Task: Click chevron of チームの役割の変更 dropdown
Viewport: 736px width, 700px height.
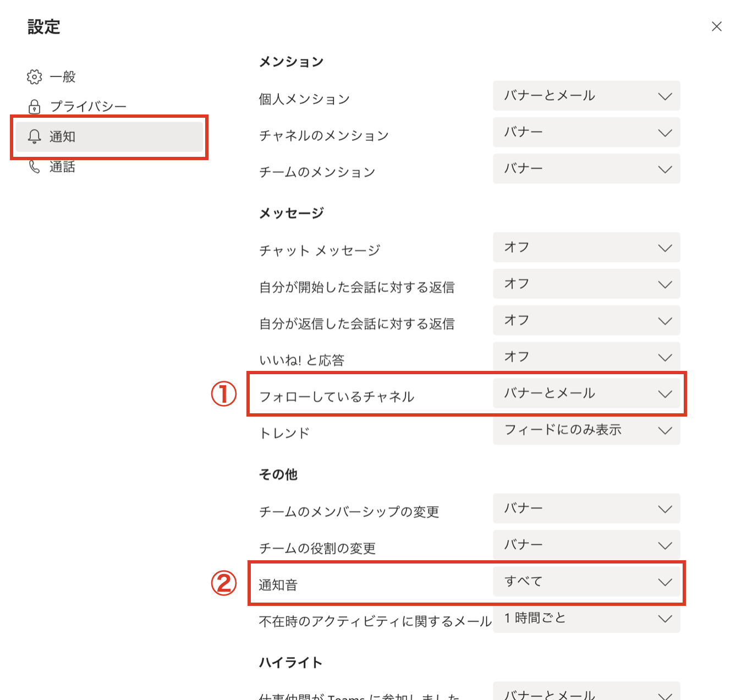Action: pyautogui.click(x=665, y=545)
